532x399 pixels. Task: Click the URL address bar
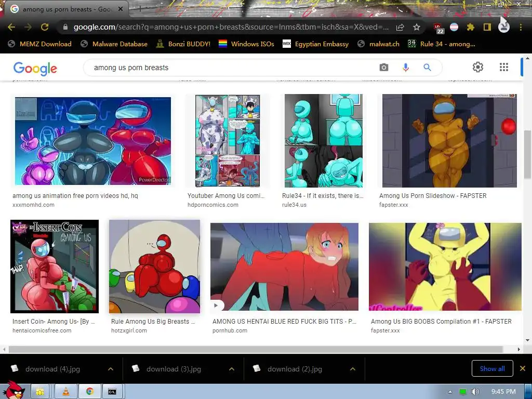click(x=231, y=27)
